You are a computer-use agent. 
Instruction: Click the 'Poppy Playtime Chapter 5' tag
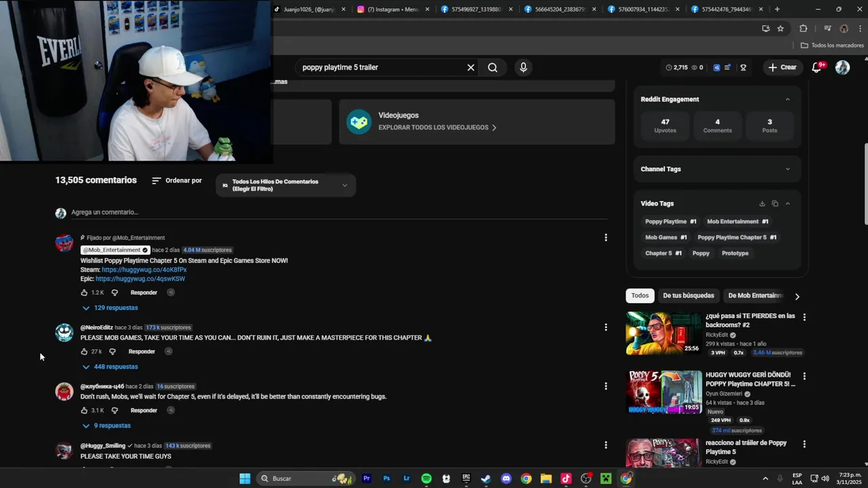point(737,237)
